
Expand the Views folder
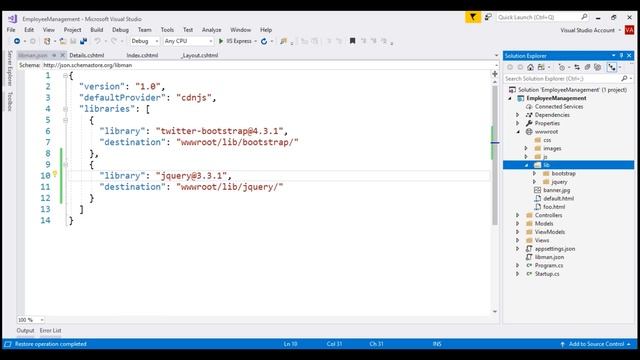(x=518, y=240)
